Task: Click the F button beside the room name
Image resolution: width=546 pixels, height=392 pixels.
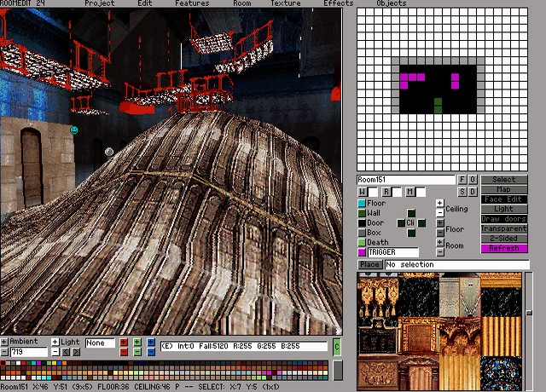Action: pyautogui.click(x=462, y=180)
